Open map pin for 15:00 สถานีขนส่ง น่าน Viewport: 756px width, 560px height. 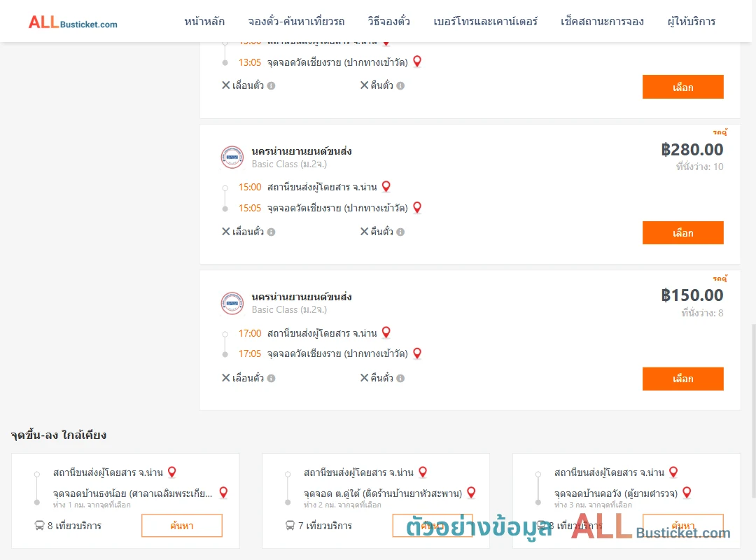click(386, 186)
